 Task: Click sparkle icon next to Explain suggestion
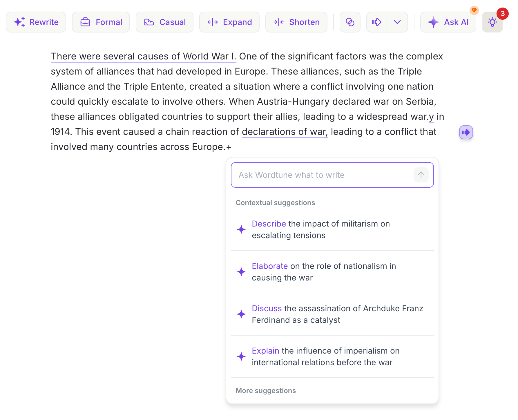tap(241, 356)
